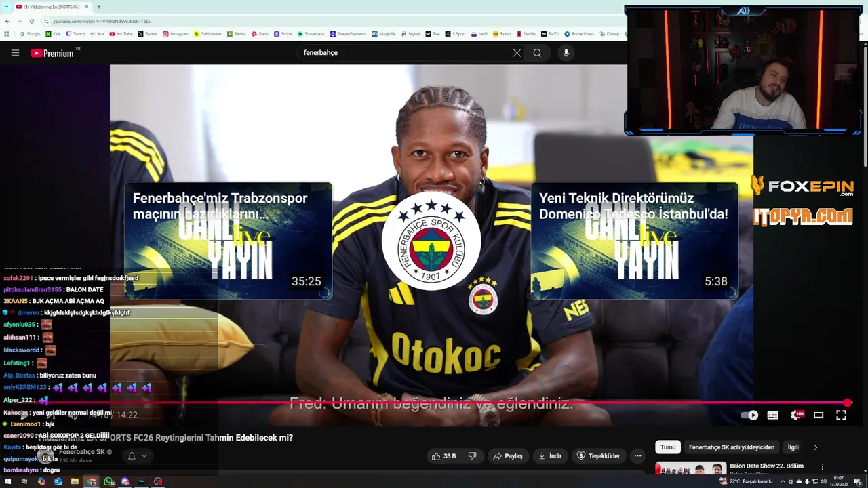
Task: Select the Tümü filter chip
Action: tap(668, 447)
